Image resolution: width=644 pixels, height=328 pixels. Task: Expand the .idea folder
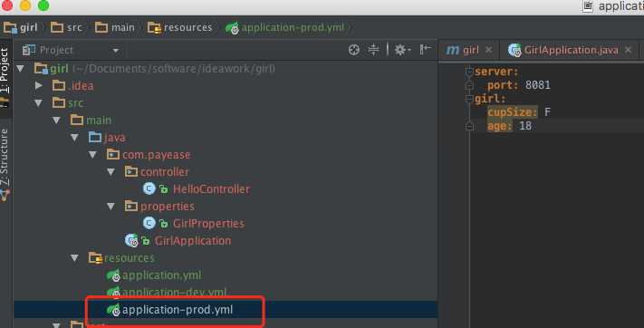[39, 85]
